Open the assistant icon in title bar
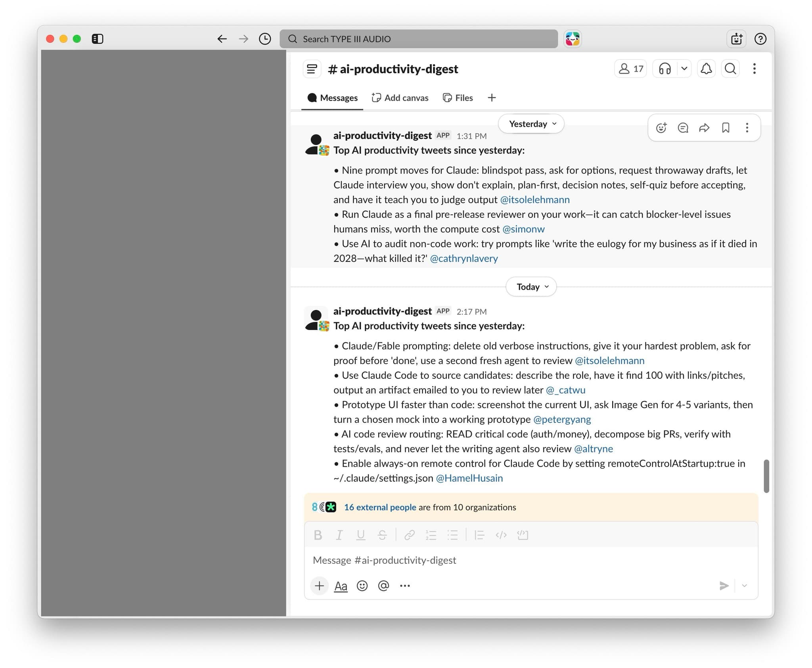812x668 pixels. [736, 39]
